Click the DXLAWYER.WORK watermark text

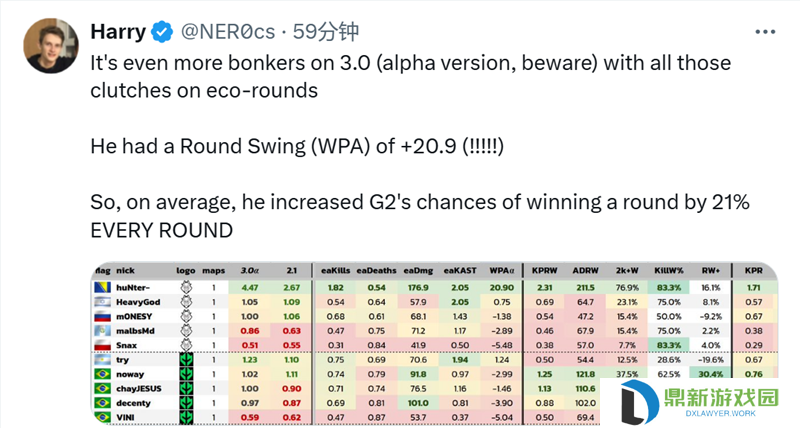click(x=721, y=413)
